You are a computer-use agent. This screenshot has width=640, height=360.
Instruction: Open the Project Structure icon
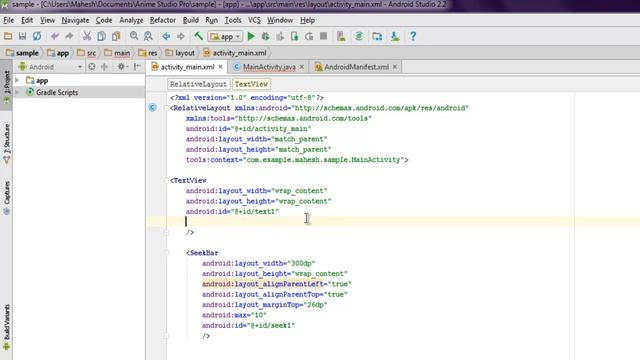click(377, 36)
